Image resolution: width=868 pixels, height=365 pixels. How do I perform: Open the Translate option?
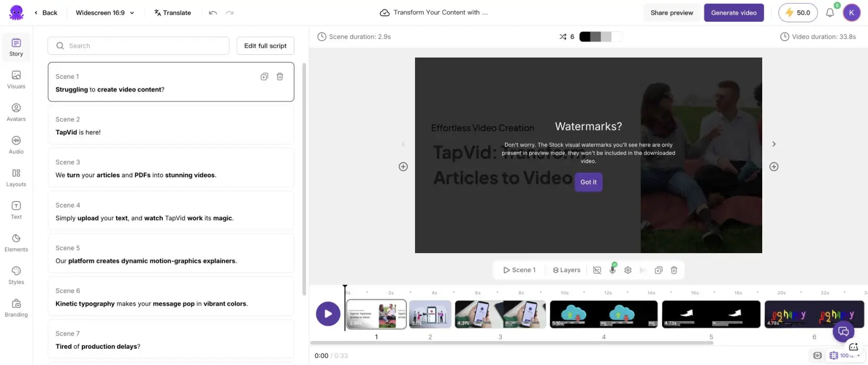coord(173,12)
